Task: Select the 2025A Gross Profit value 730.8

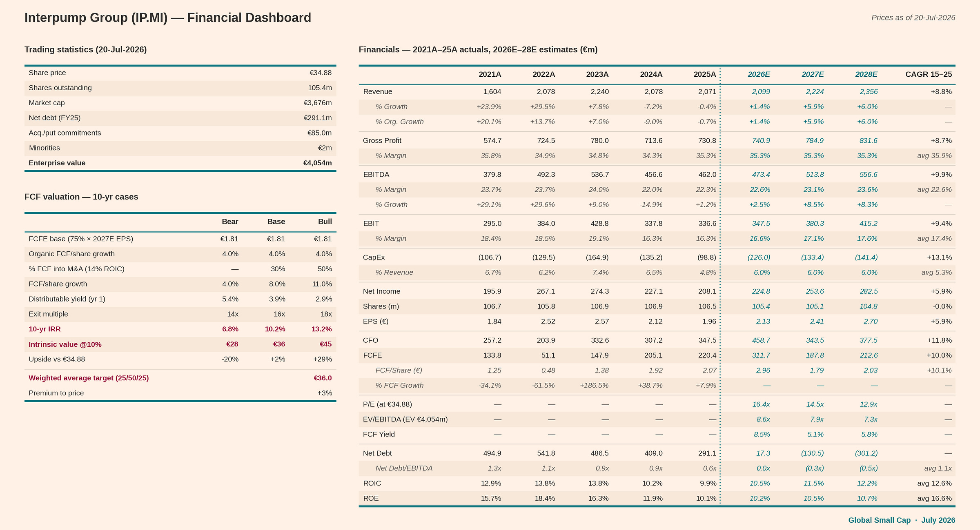Action: coord(708,141)
